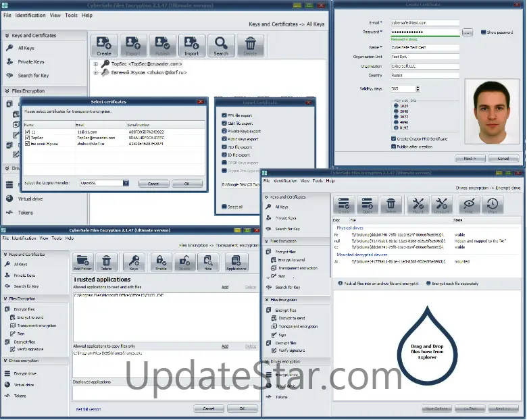Click OK in the Transparent encryption window
This screenshot has width=527, height=420.
(243, 409)
